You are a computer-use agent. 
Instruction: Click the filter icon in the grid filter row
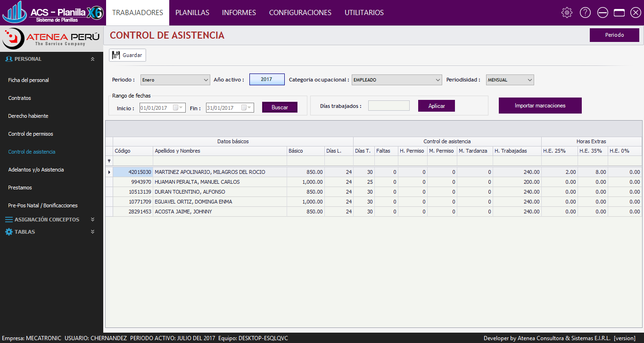point(109,161)
